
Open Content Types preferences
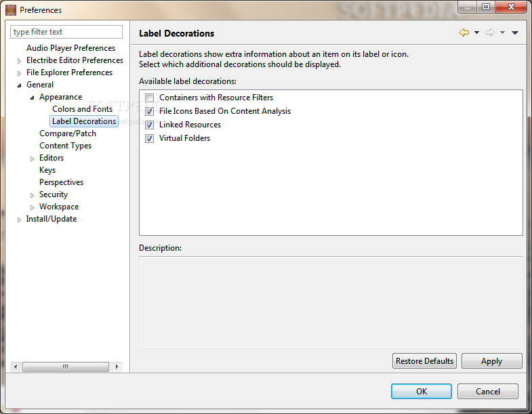[x=65, y=146]
